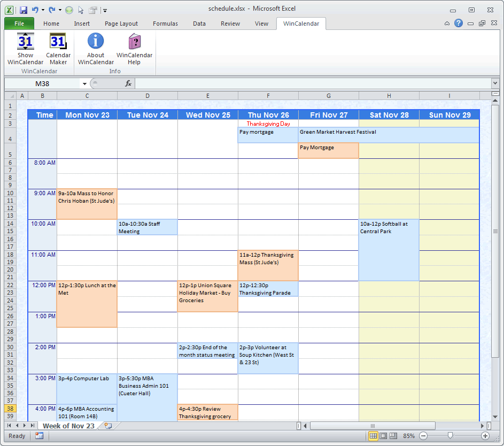Open the Name Box dropdown arrow
Image resolution: width=504 pixels, height=446 pixels.
[84, 83]
